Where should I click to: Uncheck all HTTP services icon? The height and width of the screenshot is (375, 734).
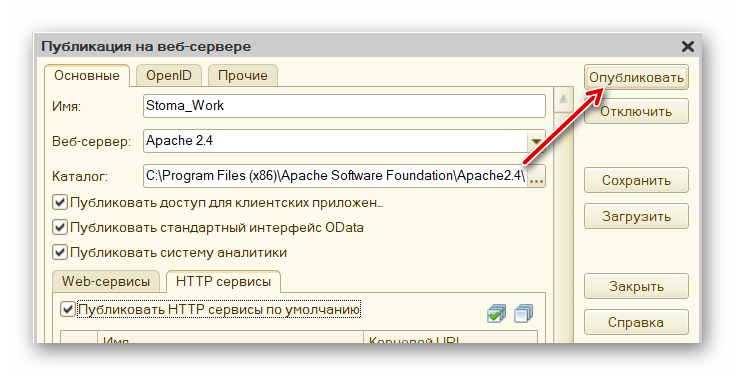[523, 313]
